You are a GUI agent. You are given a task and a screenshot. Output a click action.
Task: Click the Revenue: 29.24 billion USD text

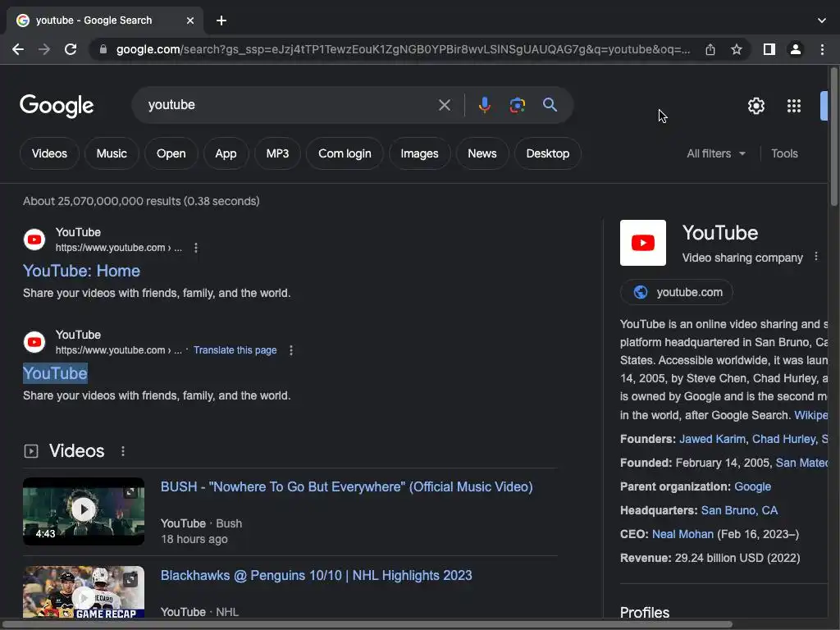pyautogui.click(x=710, y=558)
